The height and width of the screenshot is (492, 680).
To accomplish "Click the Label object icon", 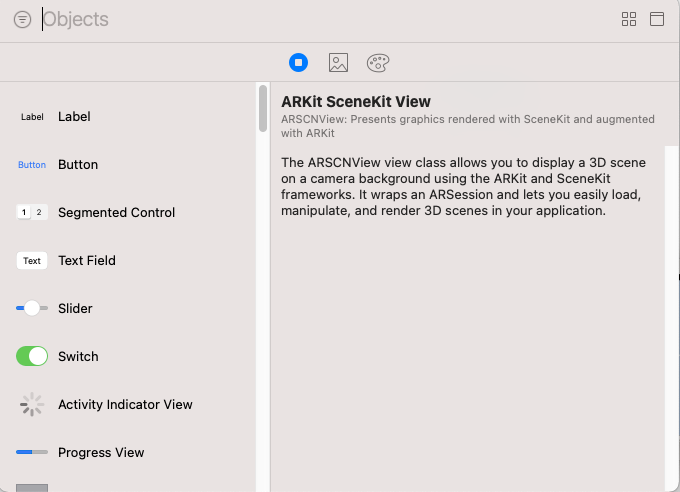I will [32, 117].
